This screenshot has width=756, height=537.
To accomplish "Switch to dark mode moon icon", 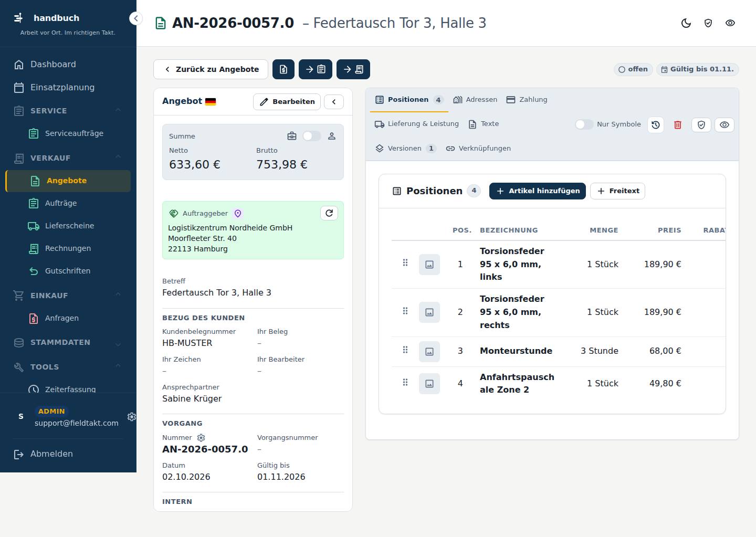I will [686, 23].
